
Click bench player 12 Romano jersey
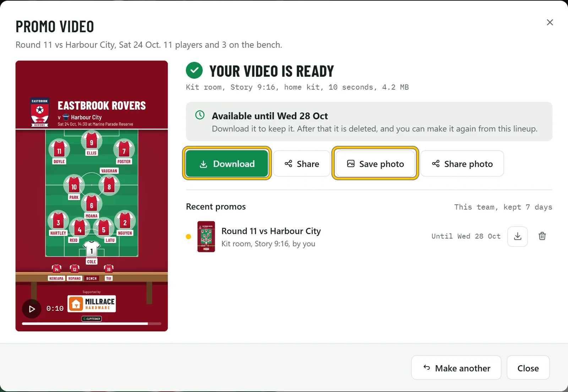75,269
